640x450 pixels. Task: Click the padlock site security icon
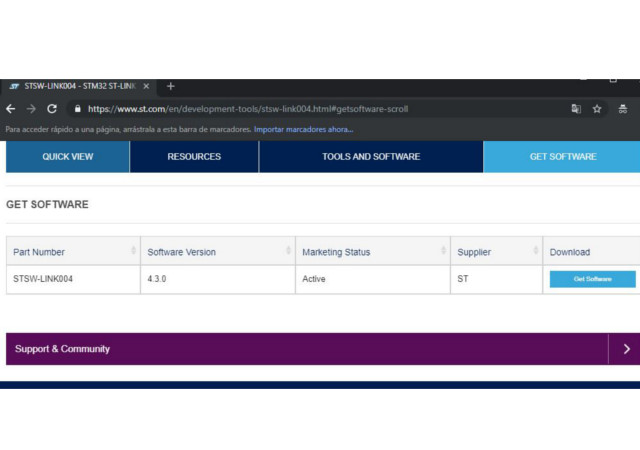coord(78,109)
